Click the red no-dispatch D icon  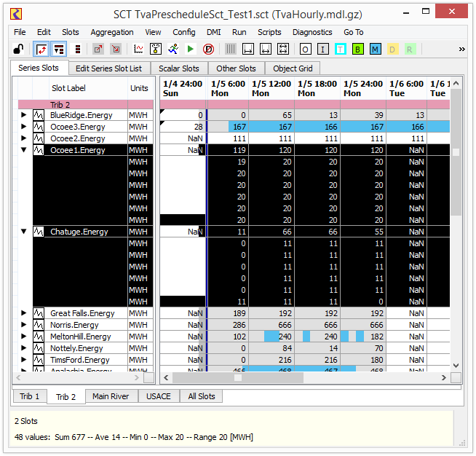(208, 49)
